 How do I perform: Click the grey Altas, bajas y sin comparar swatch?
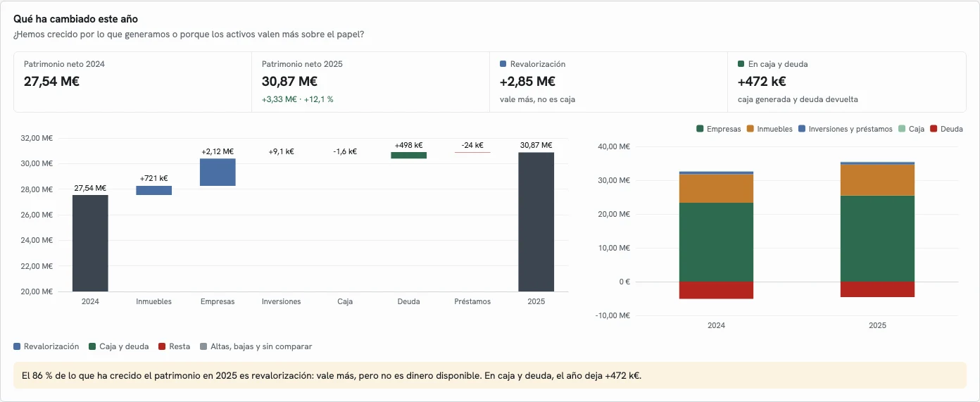203,346
